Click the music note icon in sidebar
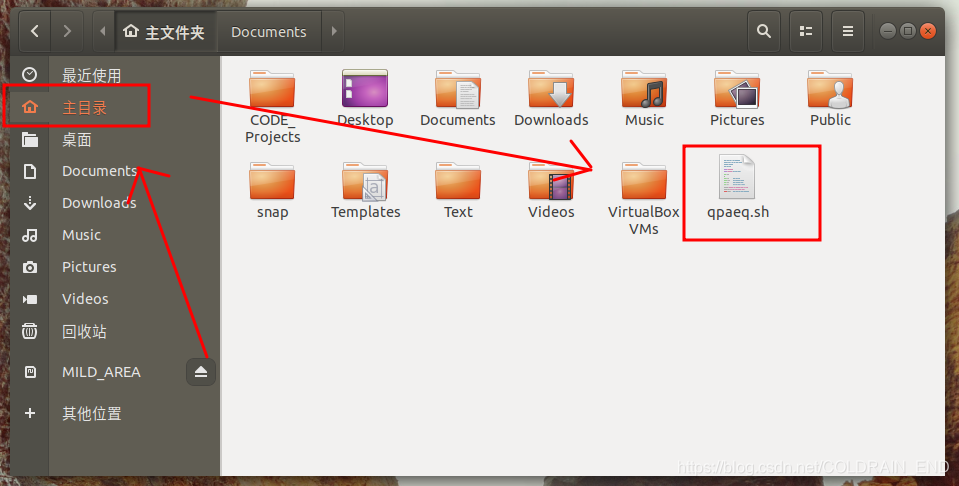The height and width of the screenshot is (486, 959). pos(29,235)
